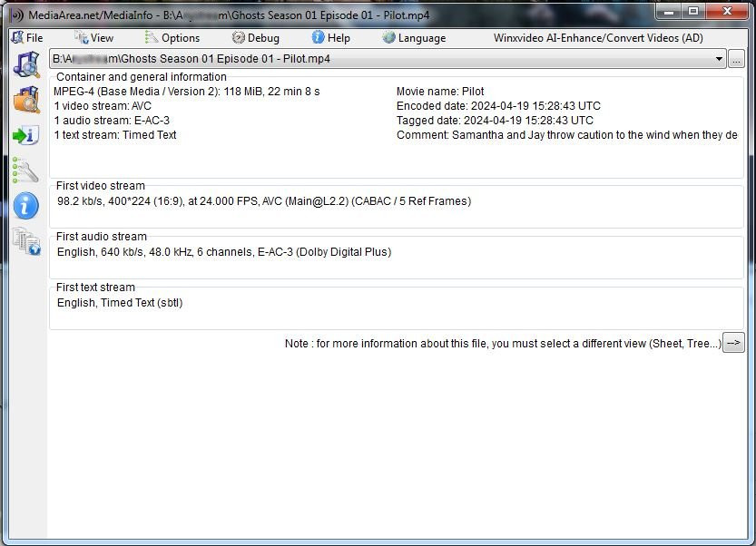This screenshot has height=546, width=756.
Task: Click '1 video stream: AVC' text
Action: click(103, 106)
